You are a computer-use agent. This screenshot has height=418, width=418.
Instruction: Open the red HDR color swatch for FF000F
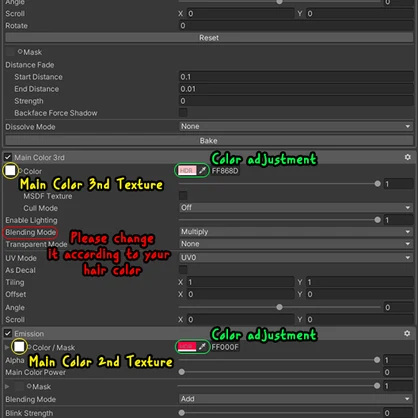[x=187, y=347]
